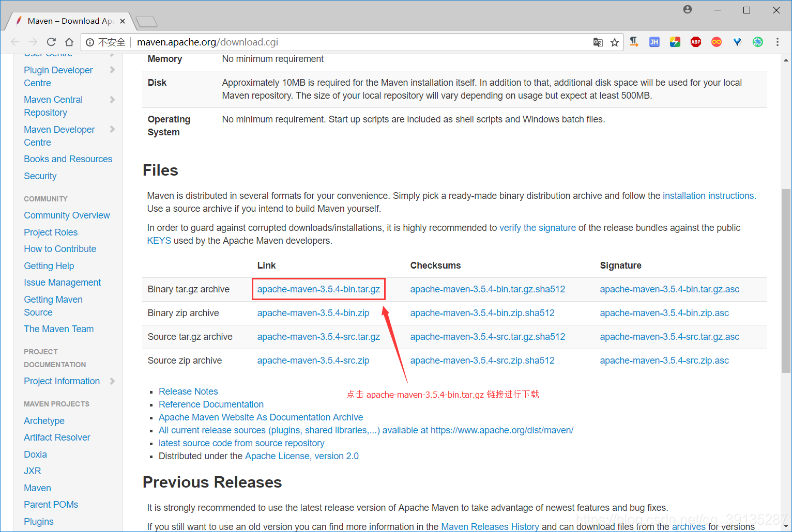Open apache-maven-3.5.4-bin.zip.sha512 checksum
The height and width of the screenshot is (532, 792).
(482, 313)
